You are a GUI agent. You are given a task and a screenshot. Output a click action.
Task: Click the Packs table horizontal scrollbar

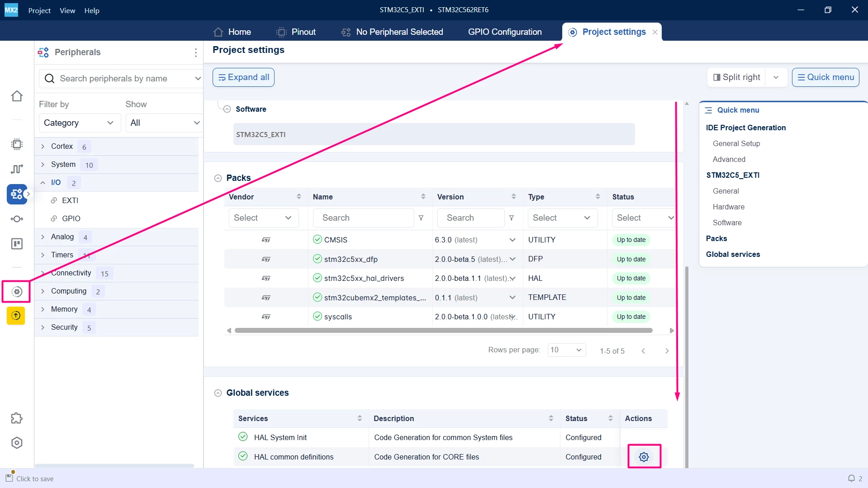tap(443, 331)
